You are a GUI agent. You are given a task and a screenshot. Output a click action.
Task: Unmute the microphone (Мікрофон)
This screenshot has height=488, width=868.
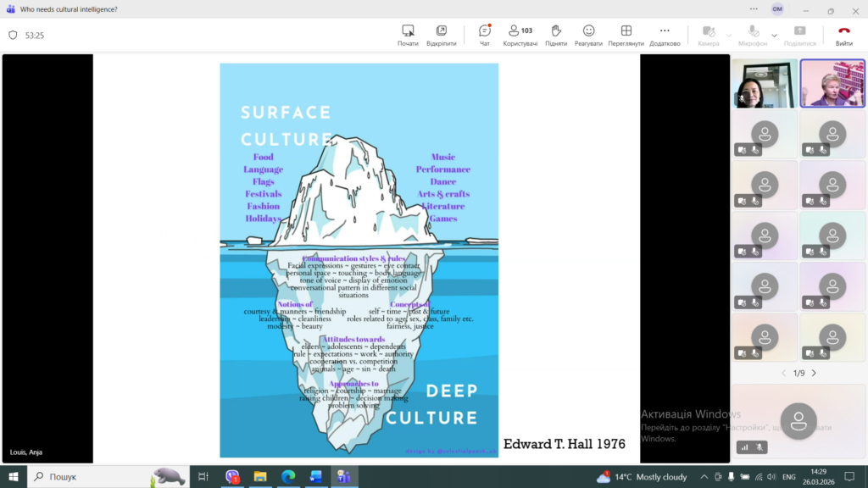(752, 35)
